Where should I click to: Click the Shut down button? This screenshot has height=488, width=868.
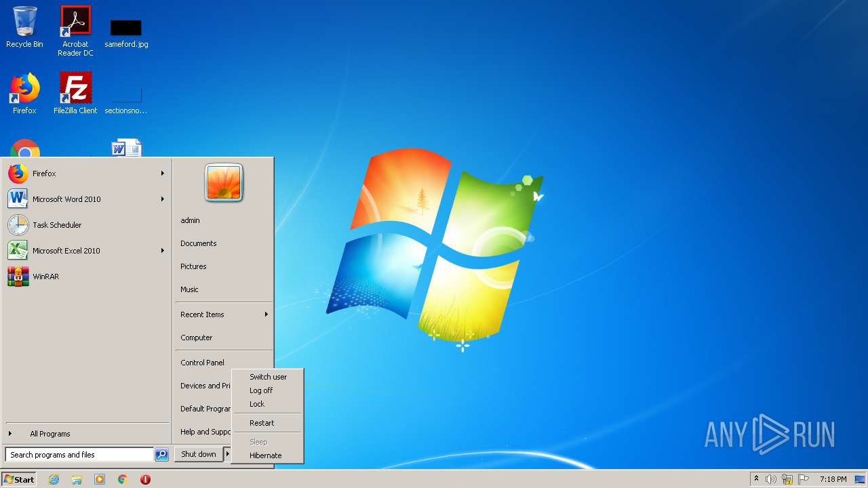[199, 454]
